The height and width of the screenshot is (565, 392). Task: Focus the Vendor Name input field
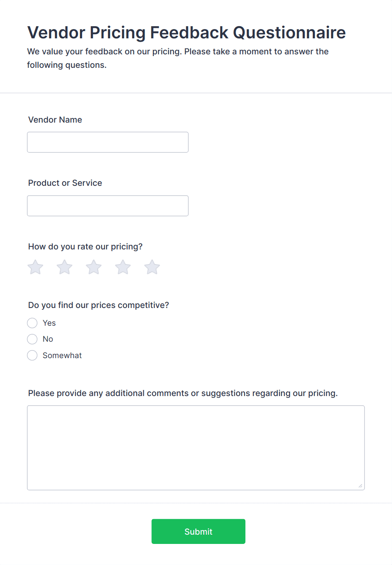[108, 142]
